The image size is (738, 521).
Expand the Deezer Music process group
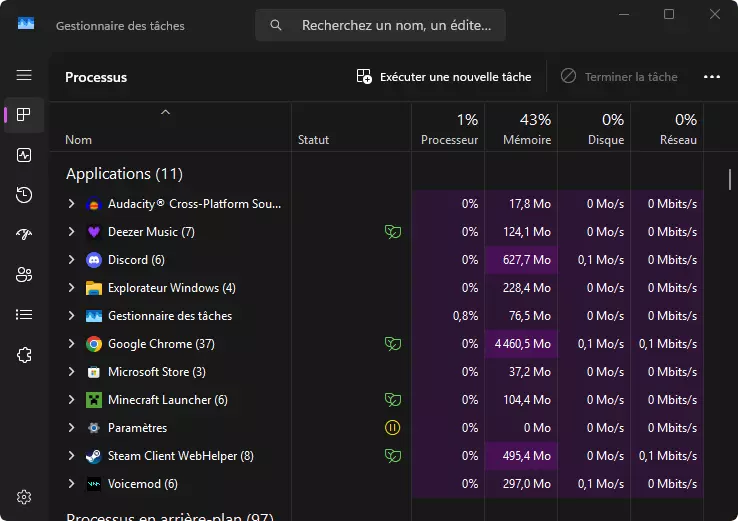(71, 232)
